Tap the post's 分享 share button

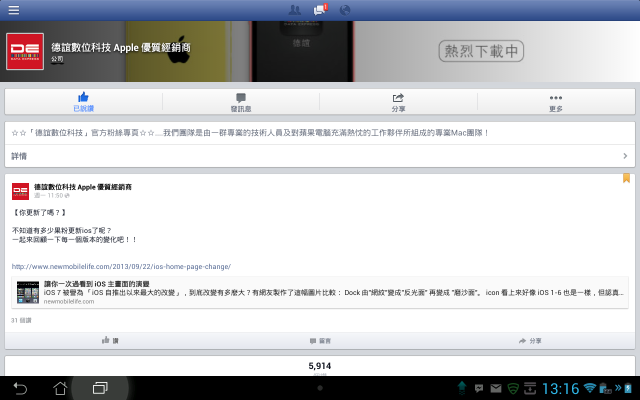[530, 341]
